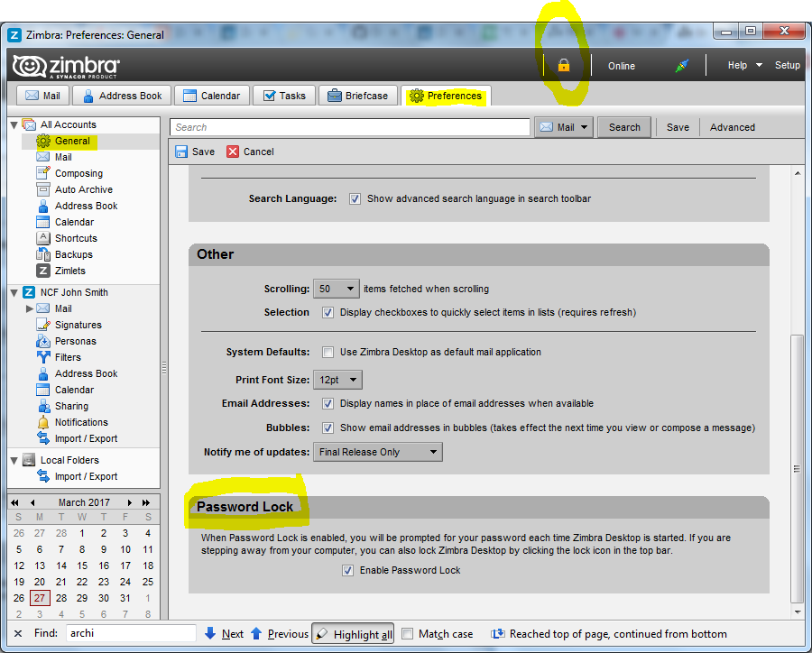Collapse All Accounts tree
Image resolution: width=812 pixels, height=653 pixels.
14,124
